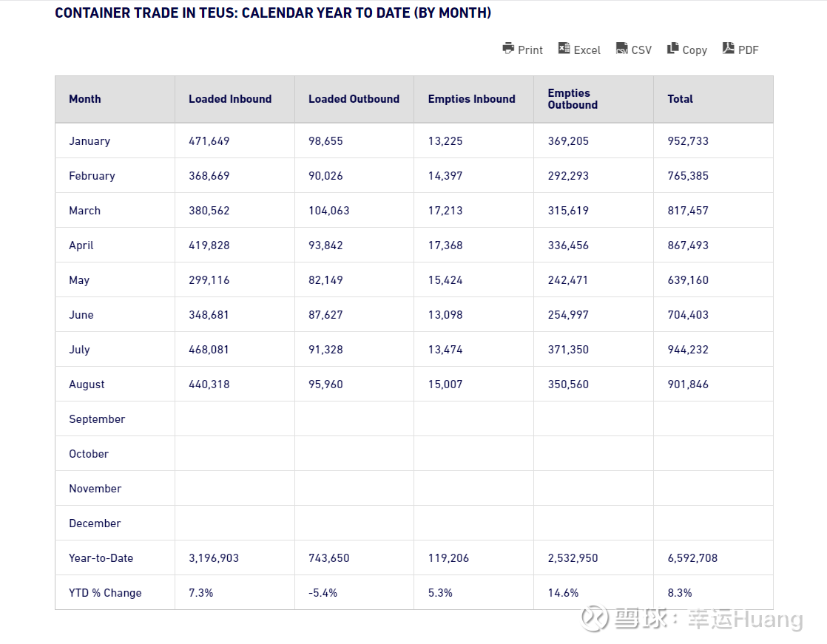Sort by Loaded Inbound column header
Screen dimensions: 827x644
pyautogui.click(x=230, y=99)
